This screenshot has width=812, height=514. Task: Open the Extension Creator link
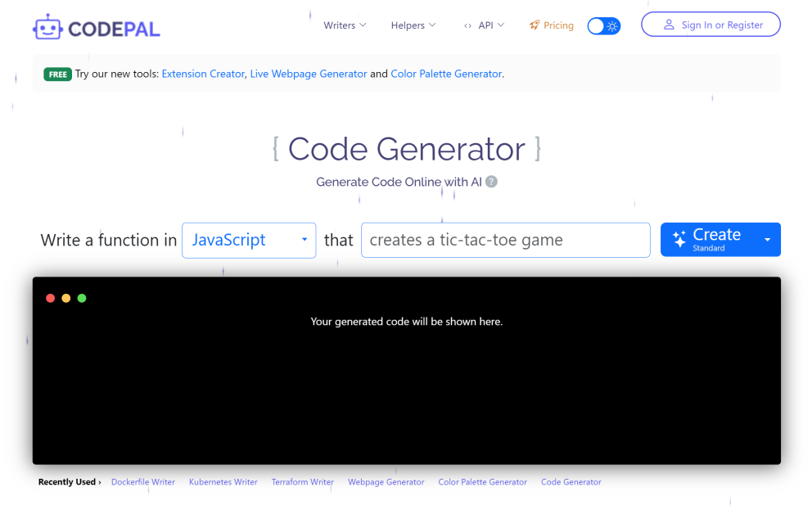pos(203,74)
